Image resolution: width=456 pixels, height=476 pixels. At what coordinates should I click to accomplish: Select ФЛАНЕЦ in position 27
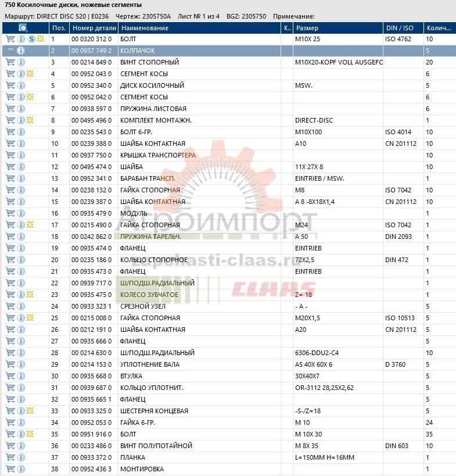pos(132,341)
